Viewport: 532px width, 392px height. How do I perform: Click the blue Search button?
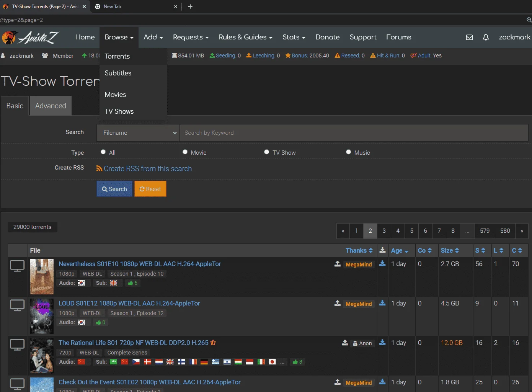pos(114,189)
